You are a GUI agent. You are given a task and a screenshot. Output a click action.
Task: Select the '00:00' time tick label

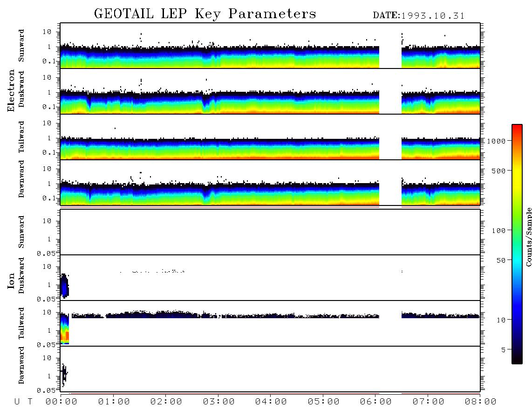pos(61,402)
